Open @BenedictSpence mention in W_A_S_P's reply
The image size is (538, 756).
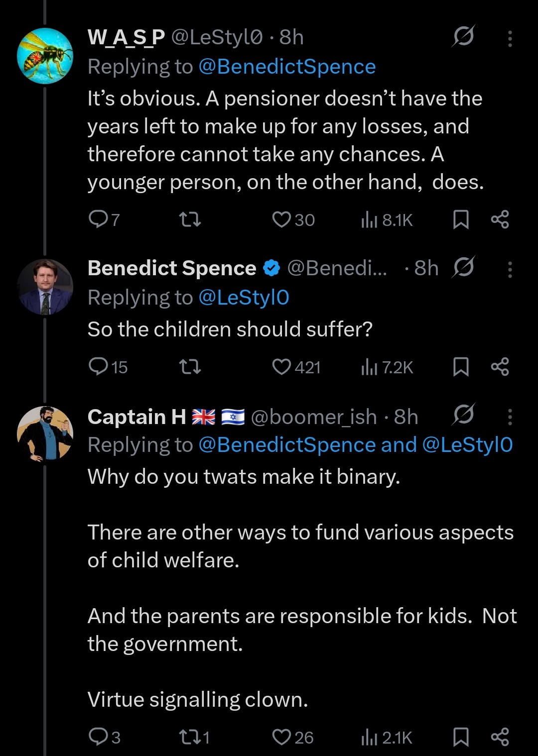tap(287, 67)
